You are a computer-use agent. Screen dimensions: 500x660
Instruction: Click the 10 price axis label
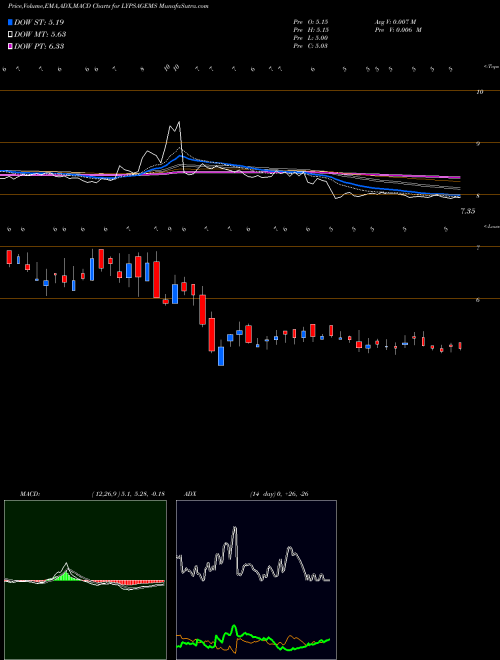tap(479, 92)
